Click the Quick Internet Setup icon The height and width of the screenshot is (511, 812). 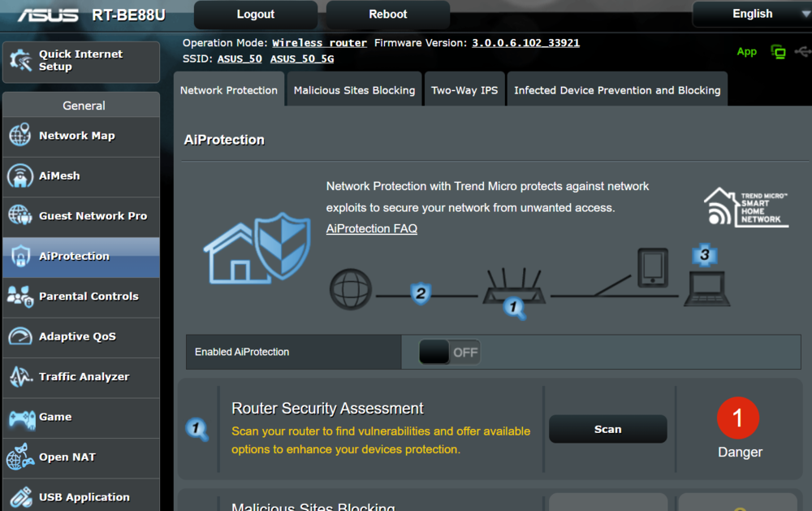pos(21,61)
